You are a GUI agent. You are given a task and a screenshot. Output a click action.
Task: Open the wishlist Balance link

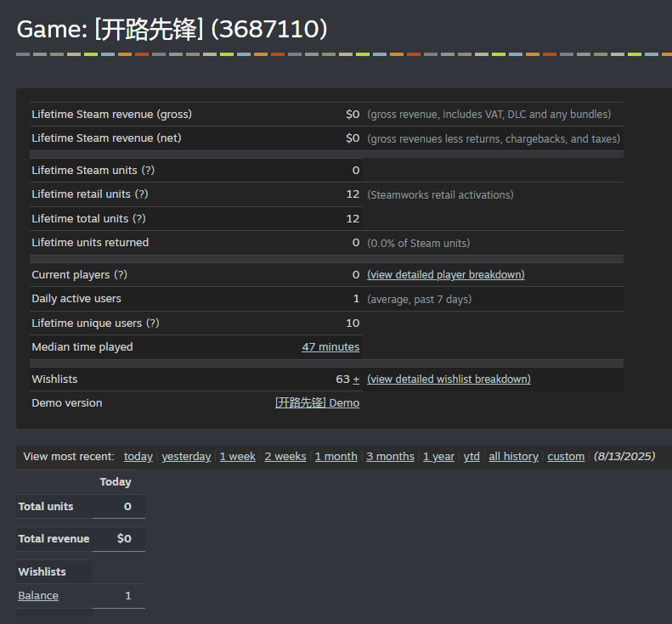tap(38, 596)
